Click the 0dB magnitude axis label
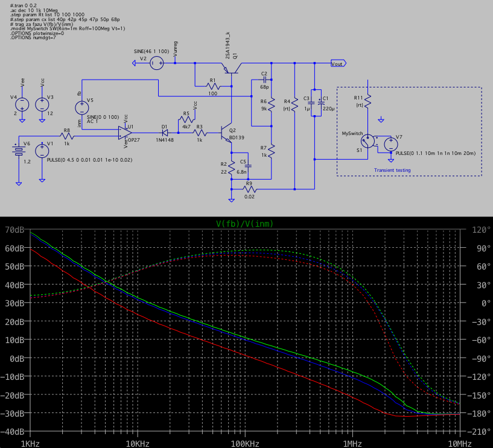493x448 pixels. point(17,359)
